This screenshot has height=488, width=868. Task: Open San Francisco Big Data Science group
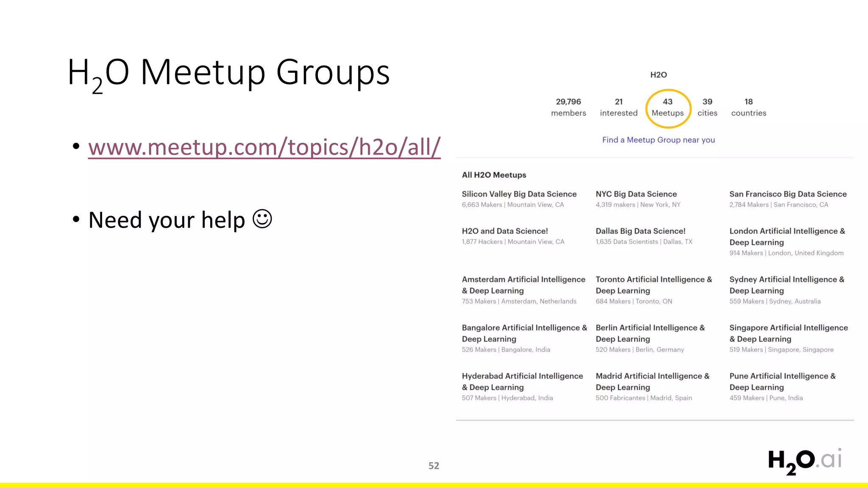[788, 194]
